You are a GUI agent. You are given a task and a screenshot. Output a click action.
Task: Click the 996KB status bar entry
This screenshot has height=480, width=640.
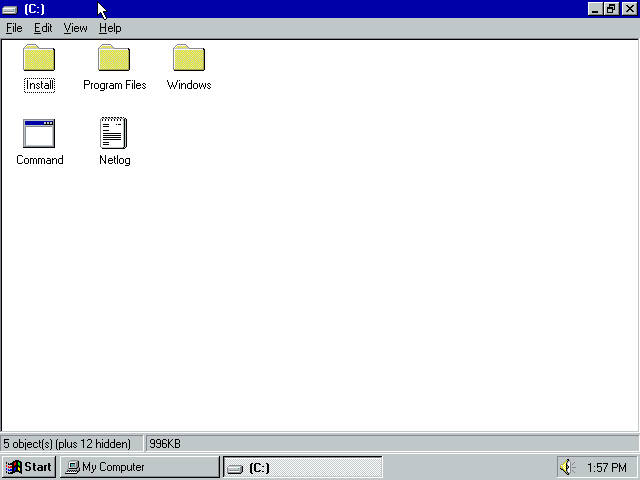tap(165, 444)
